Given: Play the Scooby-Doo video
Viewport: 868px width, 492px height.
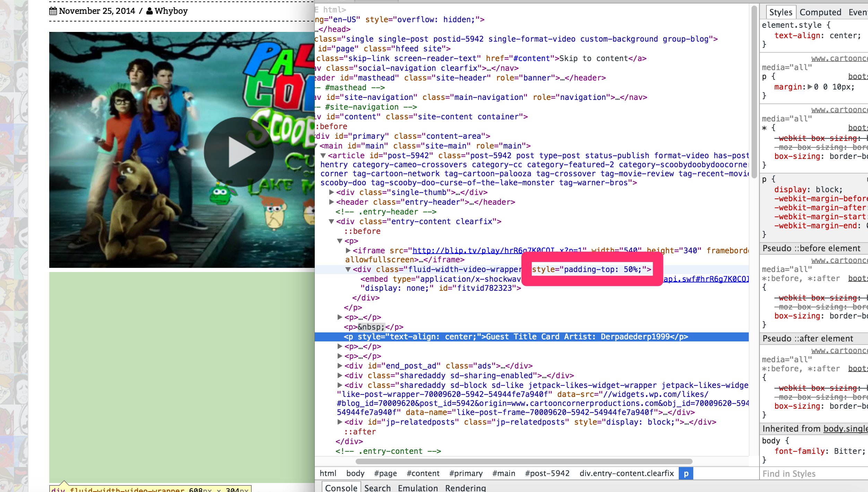Looking at the screenshot, I should pos(238,152).
